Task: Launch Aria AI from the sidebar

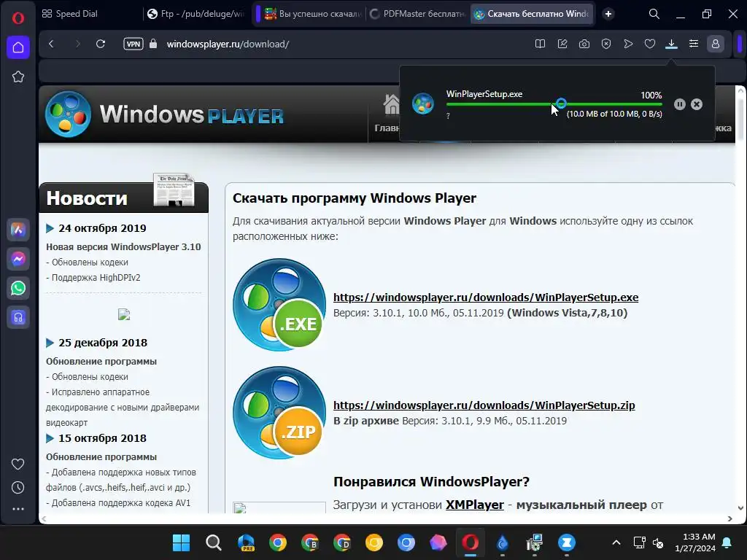Action: (x=18, y=230)
